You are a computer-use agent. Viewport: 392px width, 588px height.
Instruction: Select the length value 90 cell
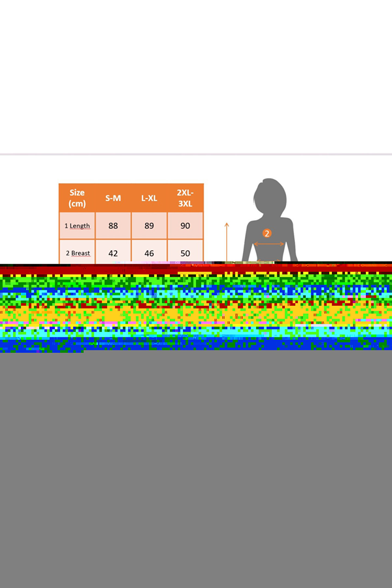tap(185, 226)
